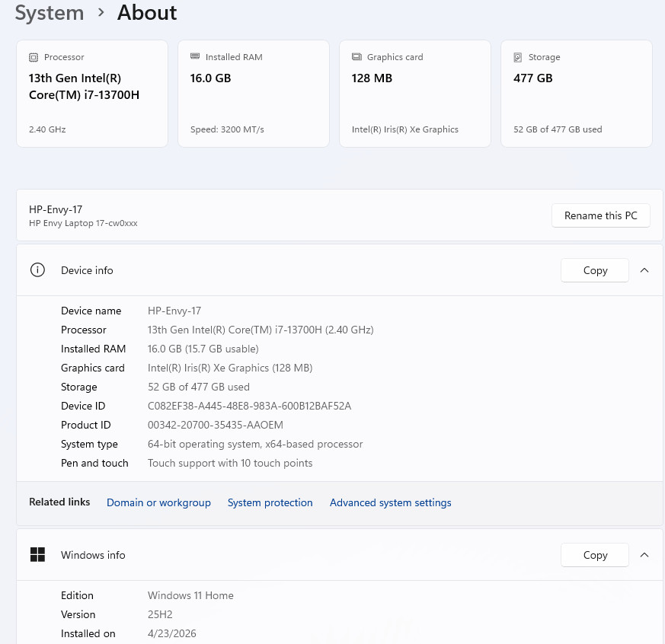Open Domain or workgroup link
Image resolution: width=665 pixels, height=644 pixels.
[x=158, y=502]
